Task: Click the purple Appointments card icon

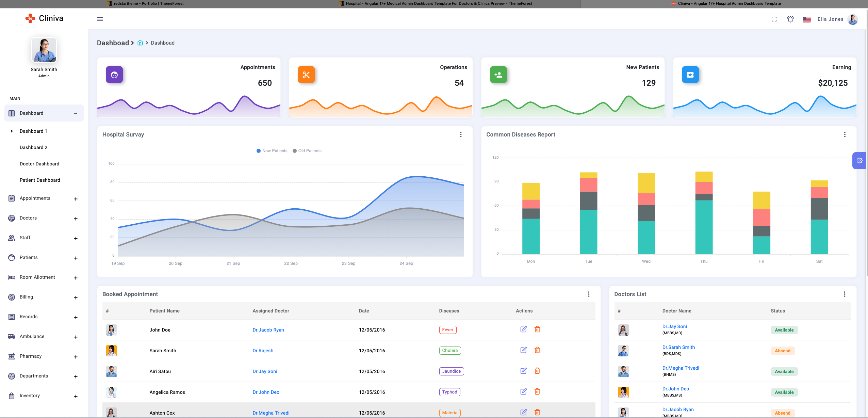Action: click(x=114, y=75)
